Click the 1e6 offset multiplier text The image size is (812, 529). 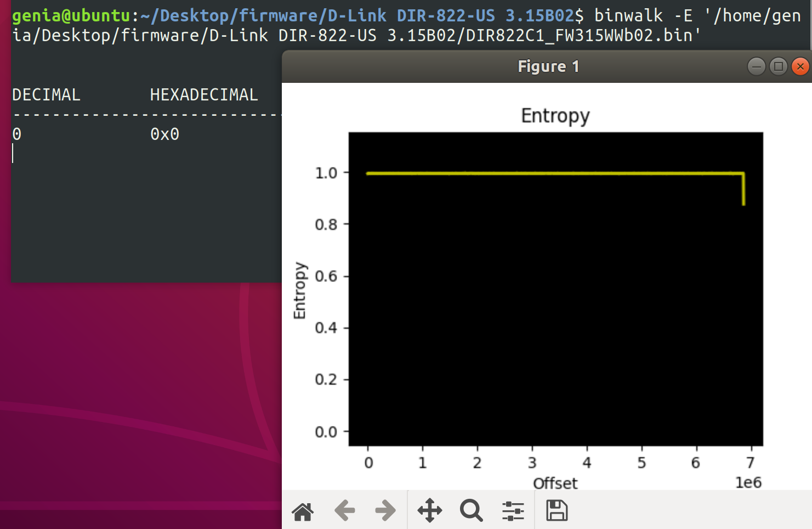point(748,483)
